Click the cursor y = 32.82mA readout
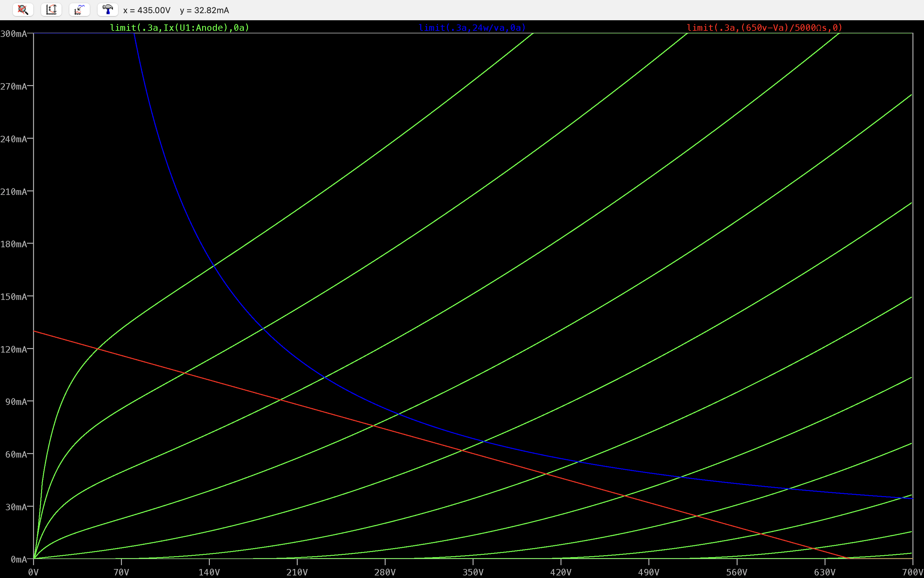The width and height of the screenshot is (924, 578). point(204,10)
